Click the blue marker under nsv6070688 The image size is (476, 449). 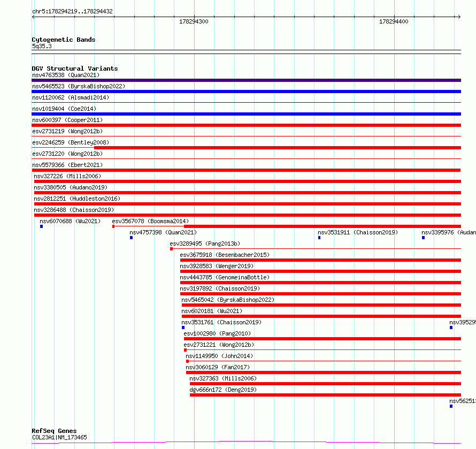[x=42, y=226]
